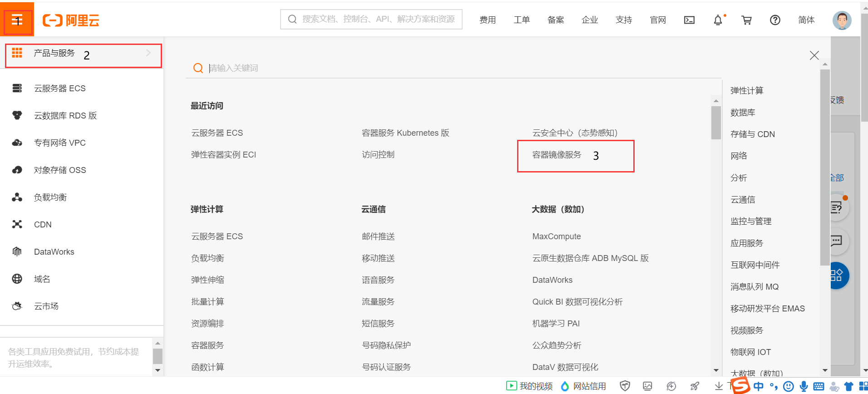Open the hamburger navigation menu
868x394 pixels.
click(x=17, y=20)
